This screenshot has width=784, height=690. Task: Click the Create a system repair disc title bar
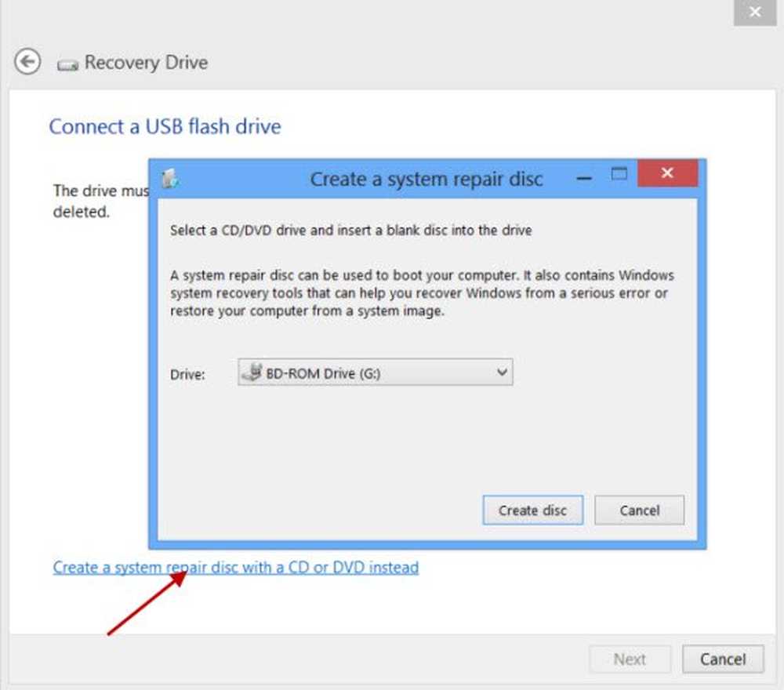[426, 179]
